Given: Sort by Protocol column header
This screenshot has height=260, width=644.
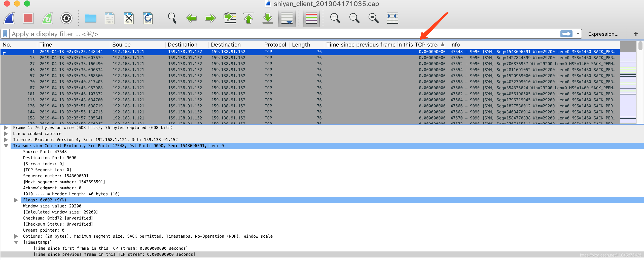Looking at the screenshot, I should [x=276, y=45].
